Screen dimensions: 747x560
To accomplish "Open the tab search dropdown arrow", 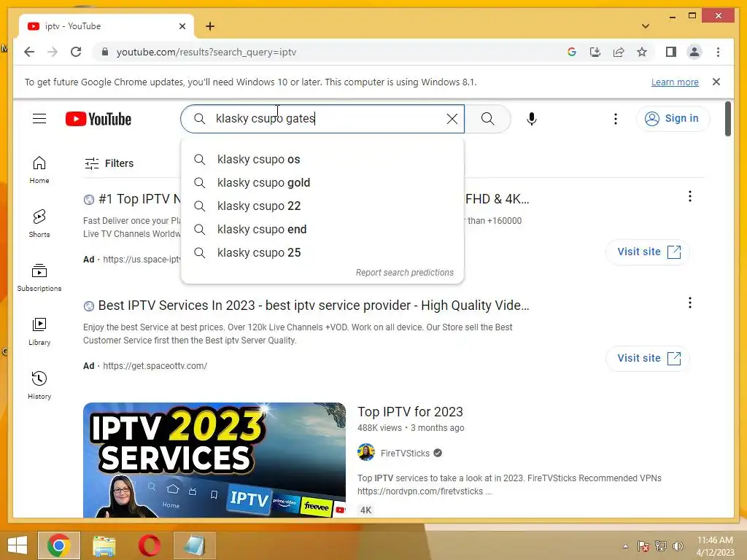I will coord(646,26).
